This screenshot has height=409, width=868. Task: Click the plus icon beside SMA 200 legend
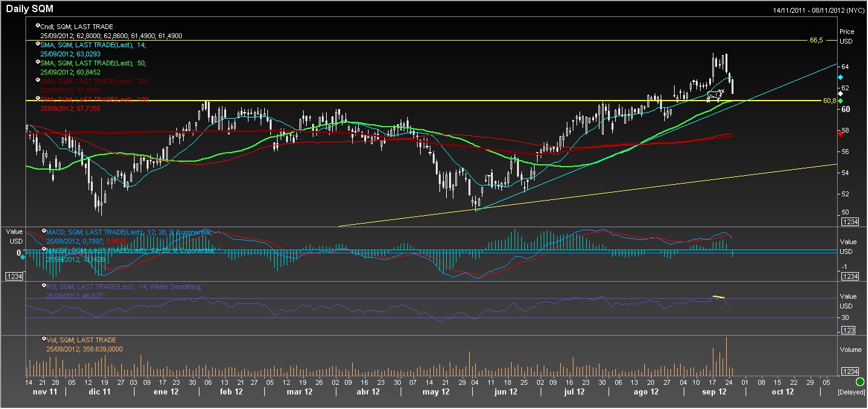[x=38, y=80]
